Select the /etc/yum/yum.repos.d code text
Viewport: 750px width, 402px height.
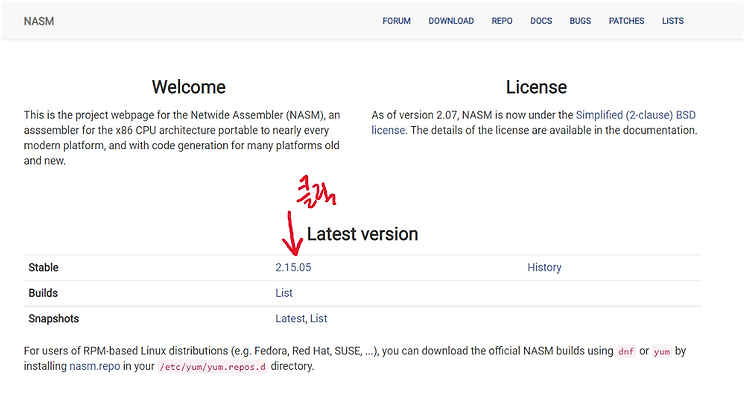click(x=212, y=367)
